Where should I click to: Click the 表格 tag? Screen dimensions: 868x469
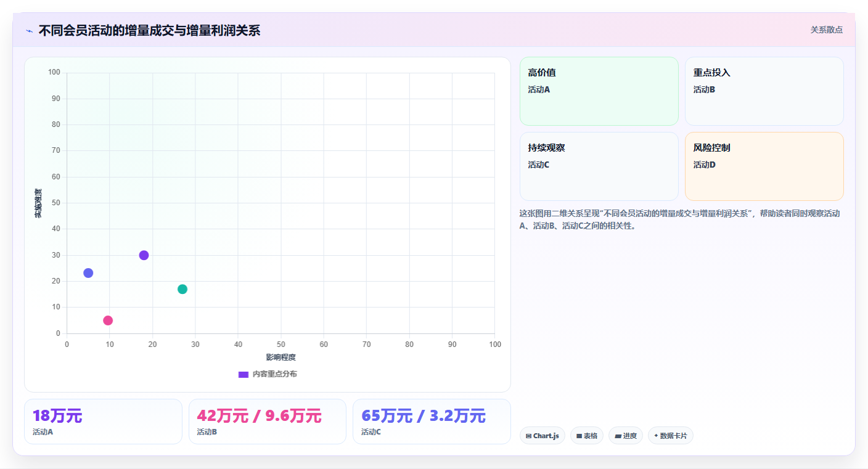(587, 436)
